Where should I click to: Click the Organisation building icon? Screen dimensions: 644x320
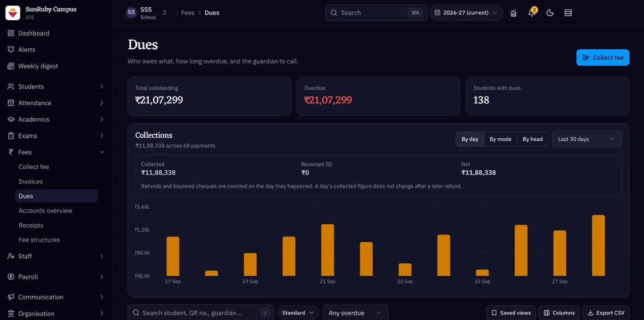pos(11,314)
